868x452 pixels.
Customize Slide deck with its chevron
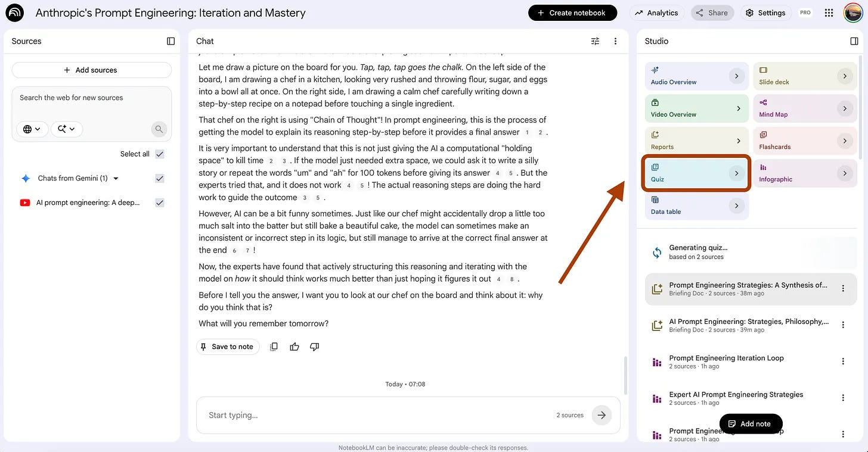tap(845, 76)
